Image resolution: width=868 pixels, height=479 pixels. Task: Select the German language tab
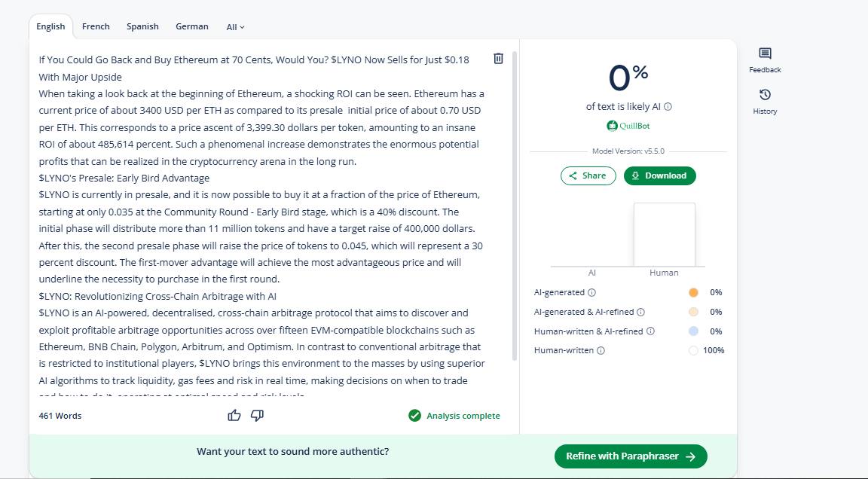(192, 26)
